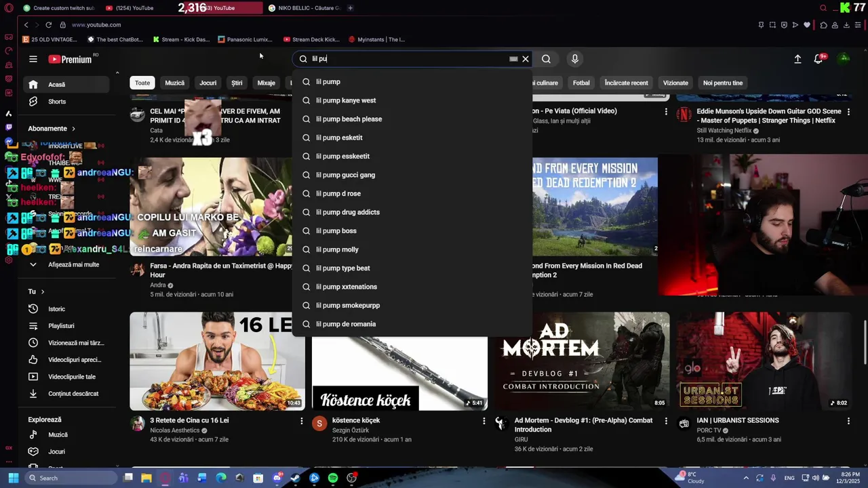Open the Create upload icon
This screenshot has width=868, height=488.
coord(797,59)
